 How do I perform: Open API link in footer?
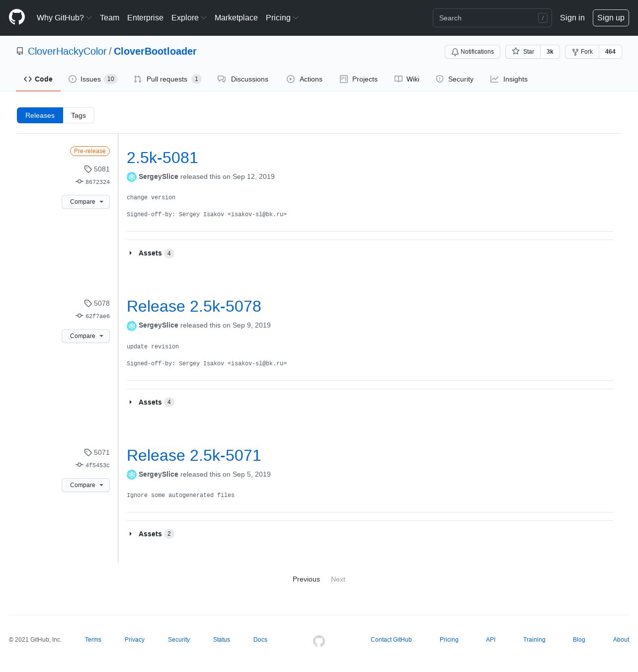click(x=490, y=640)
